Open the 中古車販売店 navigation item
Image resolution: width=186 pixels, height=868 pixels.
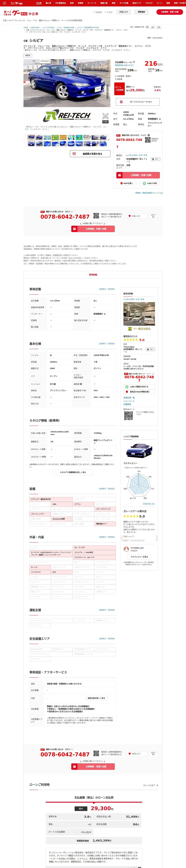(60, 3)
